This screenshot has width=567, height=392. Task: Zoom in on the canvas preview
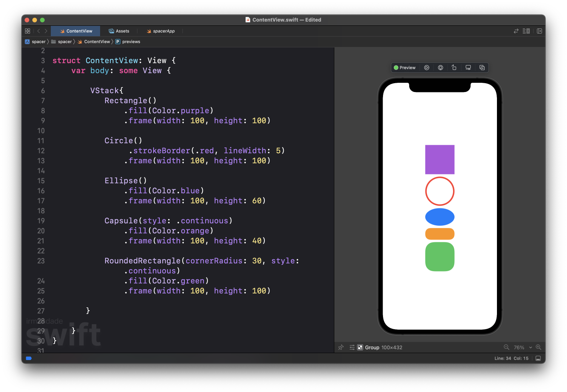(x=539, y=347)
